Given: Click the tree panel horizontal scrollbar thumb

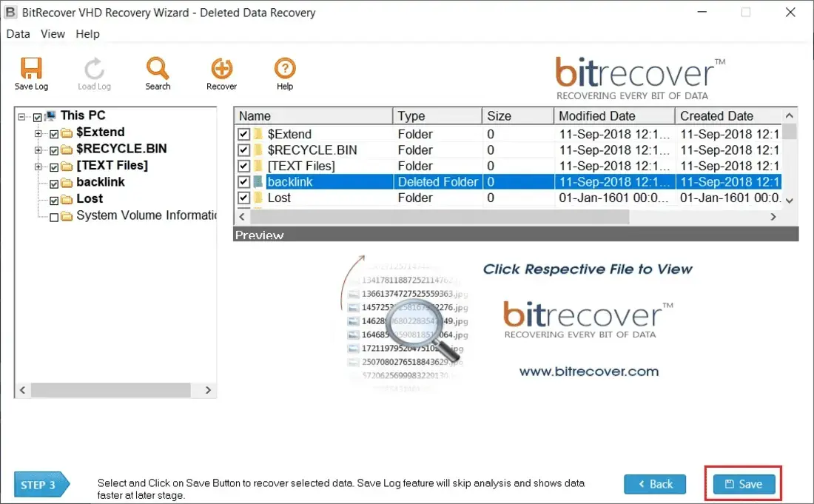Looking at the screenshot, I should pos(110,390).
